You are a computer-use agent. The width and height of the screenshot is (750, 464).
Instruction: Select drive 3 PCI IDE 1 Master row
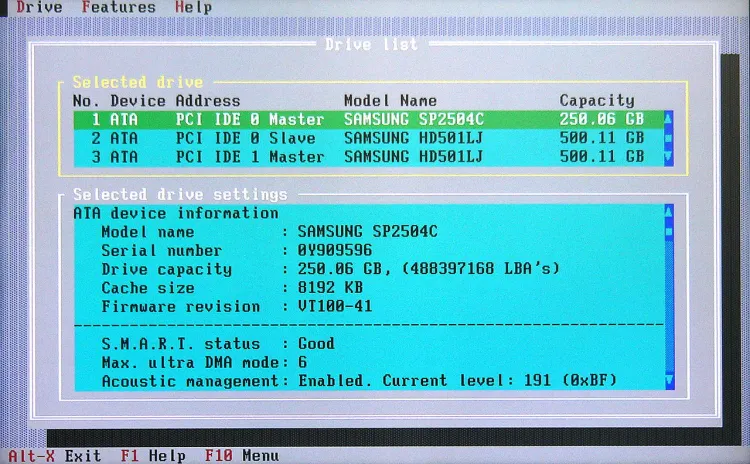[x=369, y=157]
